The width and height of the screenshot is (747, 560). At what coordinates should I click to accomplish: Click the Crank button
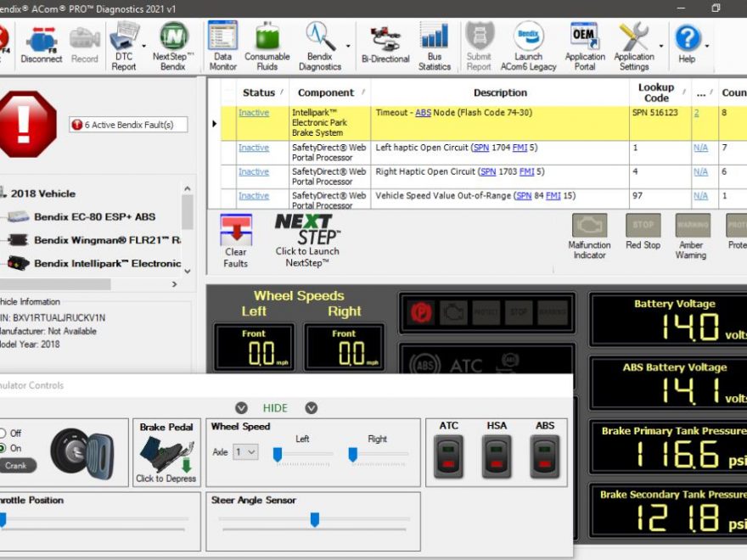(x=17, y=465)
